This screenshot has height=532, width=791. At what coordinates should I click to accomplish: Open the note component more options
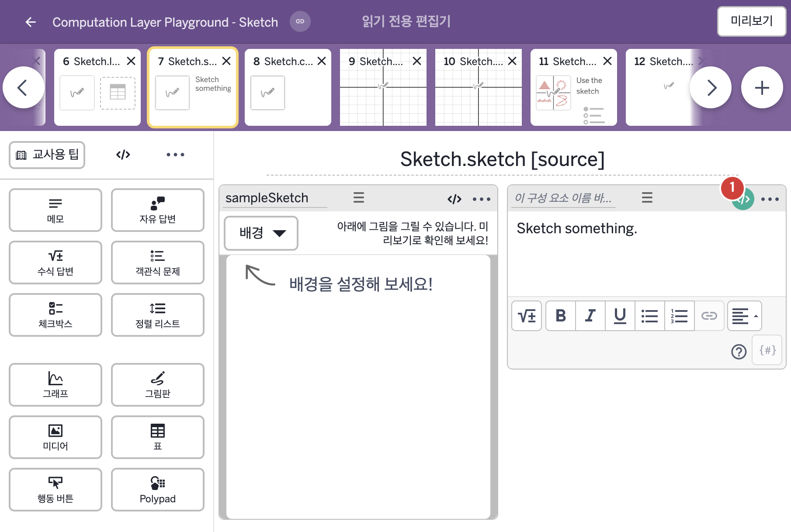coord(770,199)
